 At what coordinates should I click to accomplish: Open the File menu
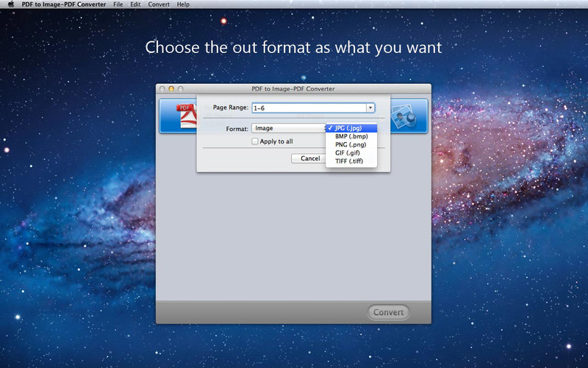(x=118, y=4)
